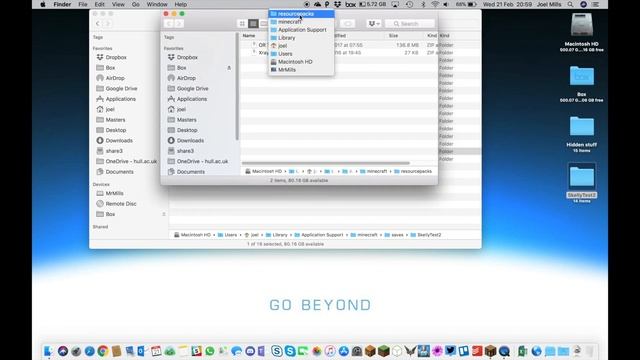Click saves in back window path bar
The height and width of the screenshot is (360, 640).
pos(394,235)
